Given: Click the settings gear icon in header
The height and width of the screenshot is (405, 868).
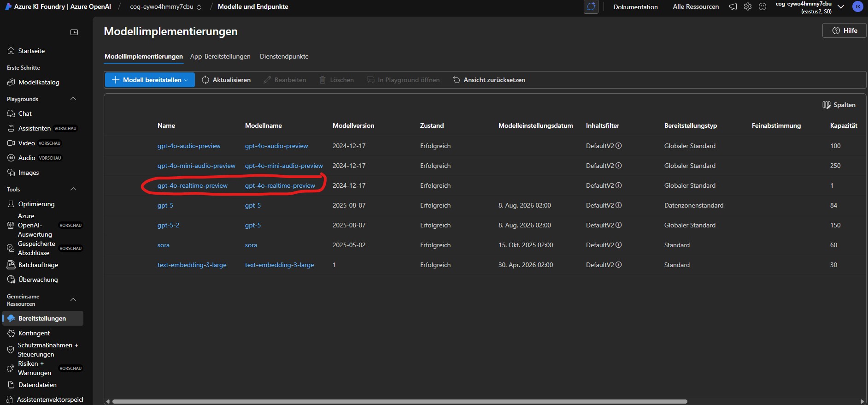Looking at the screenshot, I should click(748, 7).
